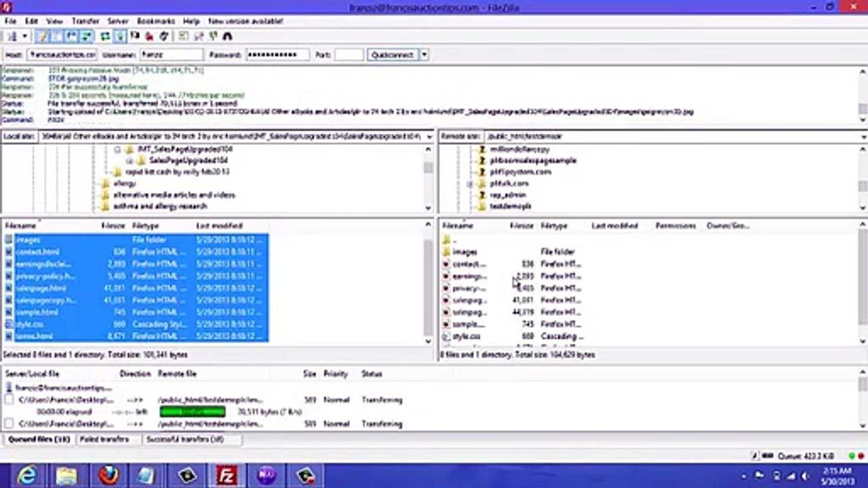Select the milliondollarcopy remote folder
The image size is (868, 488).
click(x=519, y=149)
